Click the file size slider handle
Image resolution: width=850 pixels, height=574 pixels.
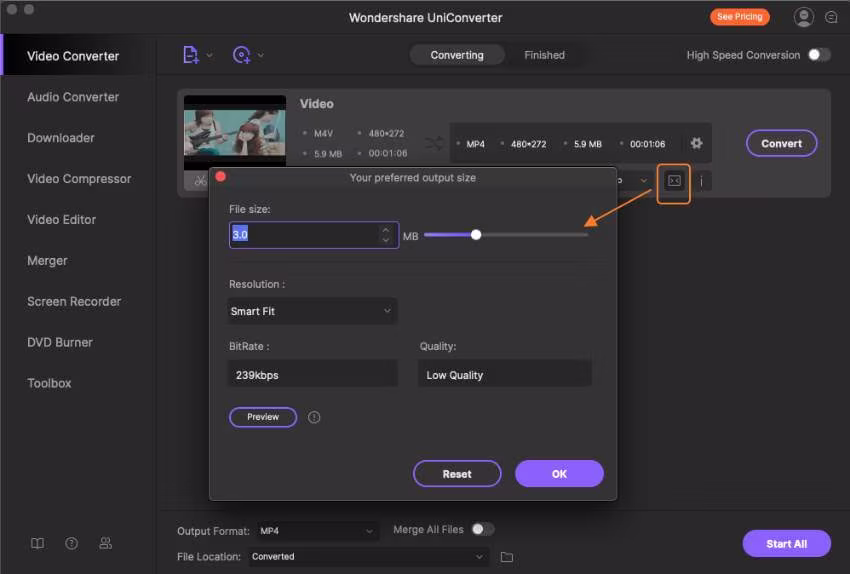tap(476, 235)
